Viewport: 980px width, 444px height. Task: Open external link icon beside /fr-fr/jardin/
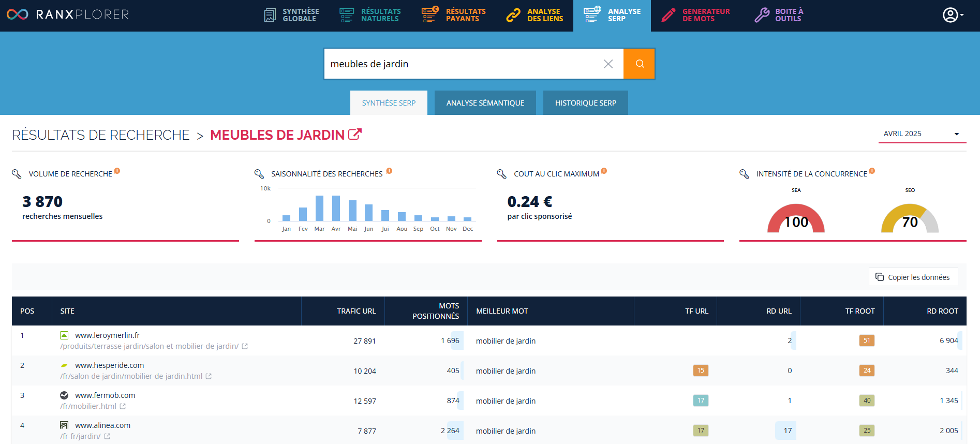point(107,436)
